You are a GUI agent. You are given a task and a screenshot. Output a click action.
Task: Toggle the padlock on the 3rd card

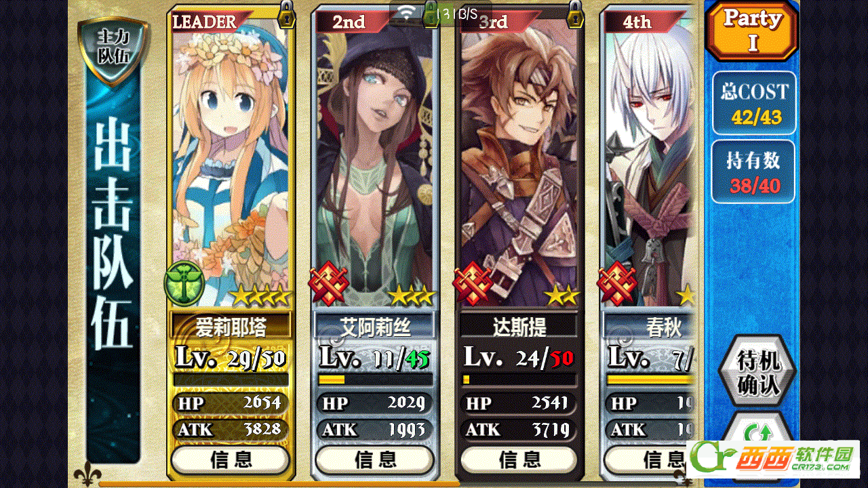[576, 15]
